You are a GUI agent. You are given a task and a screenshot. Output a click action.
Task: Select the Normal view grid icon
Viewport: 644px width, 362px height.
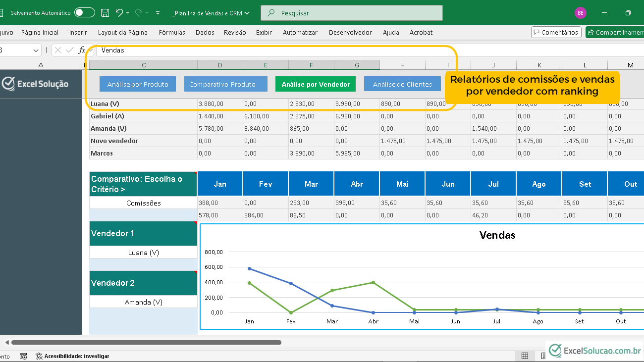[525, 356]
